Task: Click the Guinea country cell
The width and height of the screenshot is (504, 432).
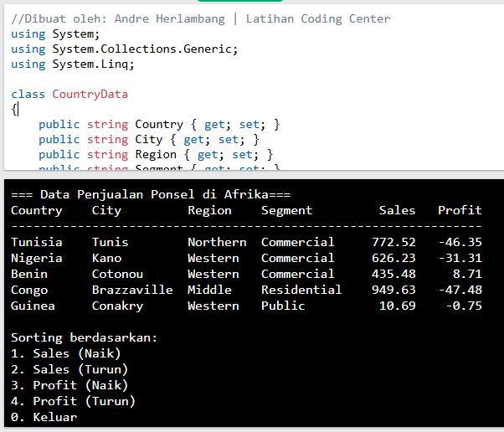Action: click(x=33, y=306)
